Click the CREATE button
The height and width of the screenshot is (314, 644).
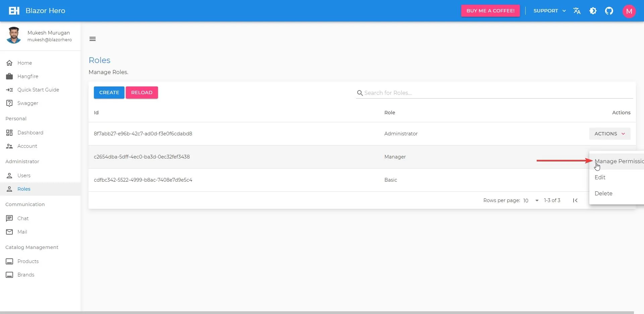(x=109, y=92)
